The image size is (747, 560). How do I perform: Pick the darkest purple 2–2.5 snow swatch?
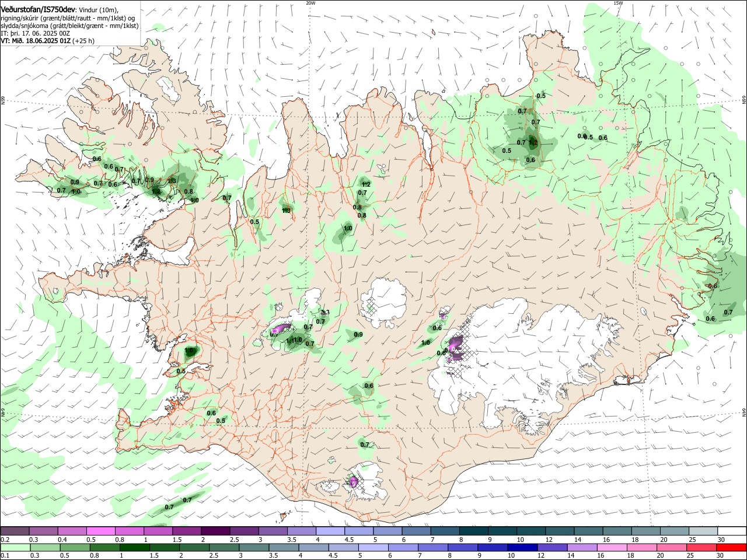click(215, 531)
